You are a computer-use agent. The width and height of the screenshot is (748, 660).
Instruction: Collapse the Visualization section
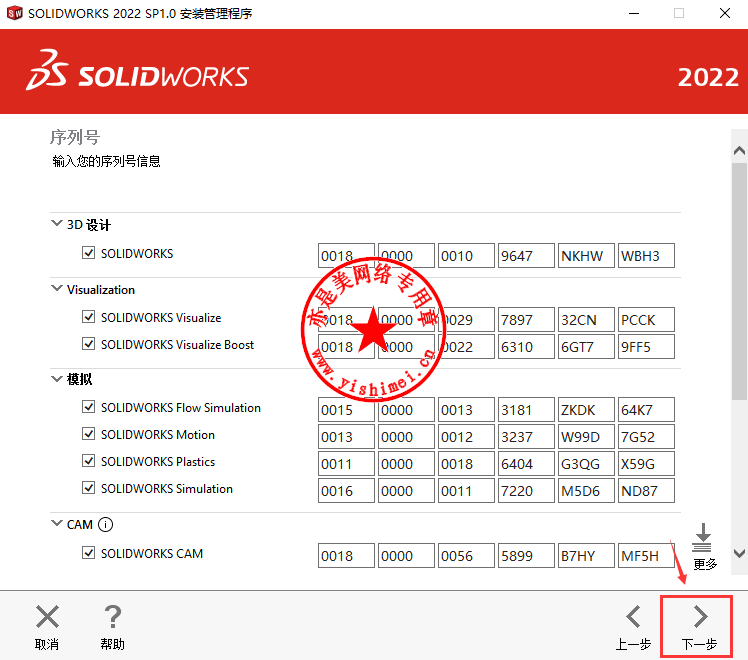tap(57, 288)
